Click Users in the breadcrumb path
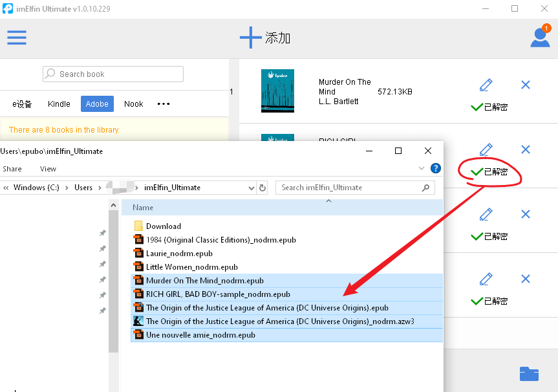Viewport: 558px width, 392px height. pos(83,188)
